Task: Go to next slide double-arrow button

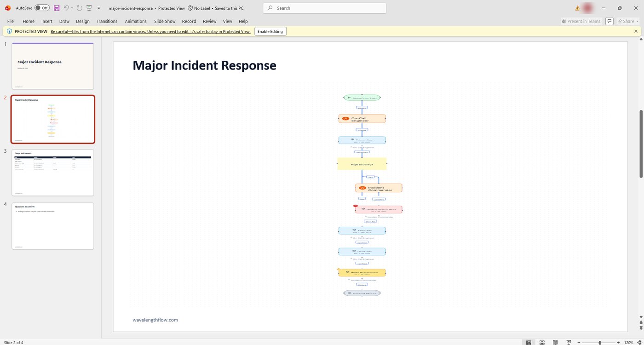Action: pyautogui.click(x=641, y=328)
